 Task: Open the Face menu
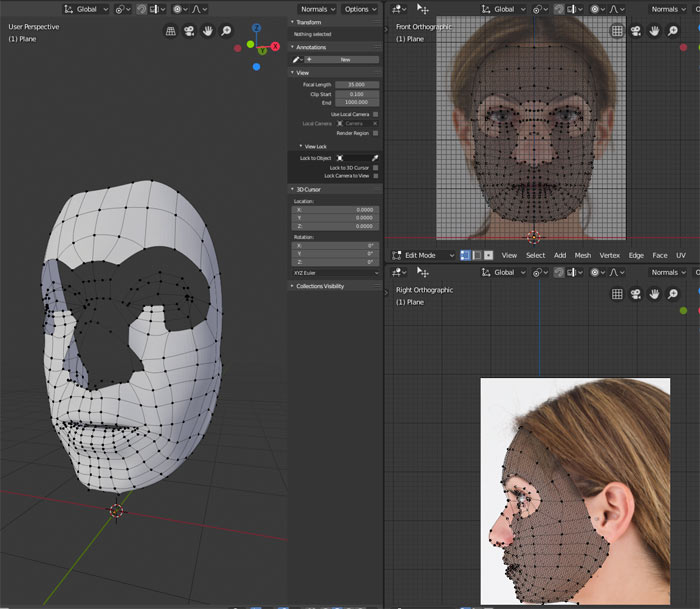tap(659, 255)
